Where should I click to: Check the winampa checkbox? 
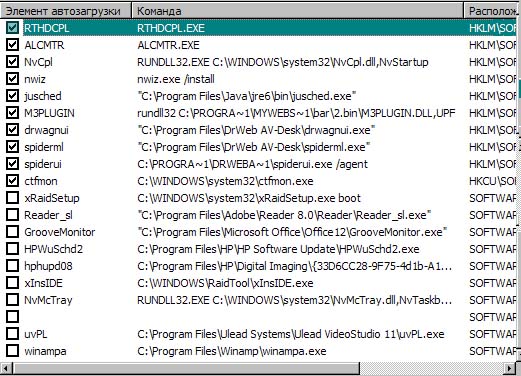pos(12,351)
